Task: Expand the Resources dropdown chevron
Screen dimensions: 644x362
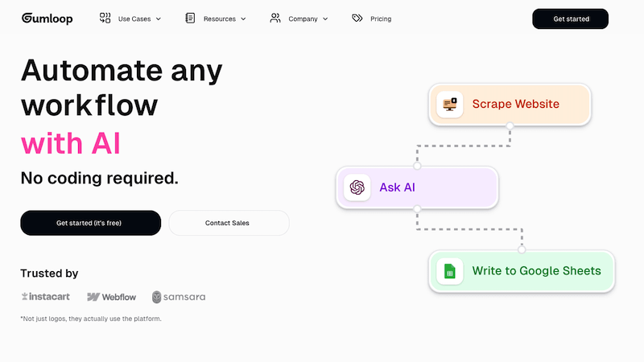Action: pos(243,19)
